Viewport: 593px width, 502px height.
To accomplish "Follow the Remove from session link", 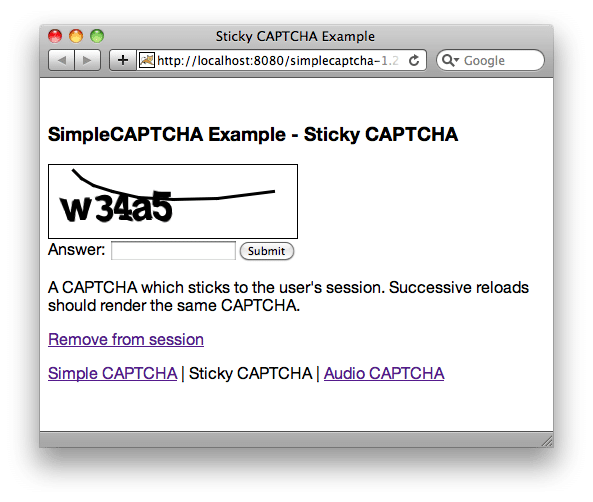I will (x=126, y=339).
